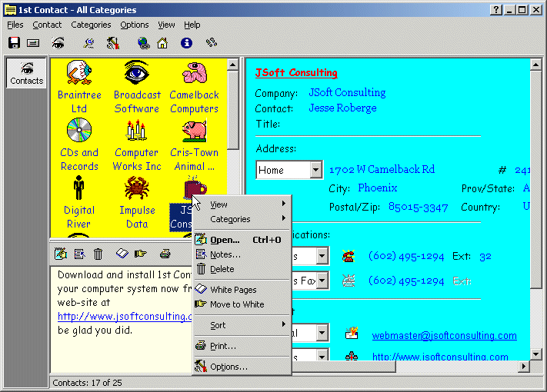Click the home toolbar icon
The width and height of the screenshot is (547, 392).
(x=162, y=43)
